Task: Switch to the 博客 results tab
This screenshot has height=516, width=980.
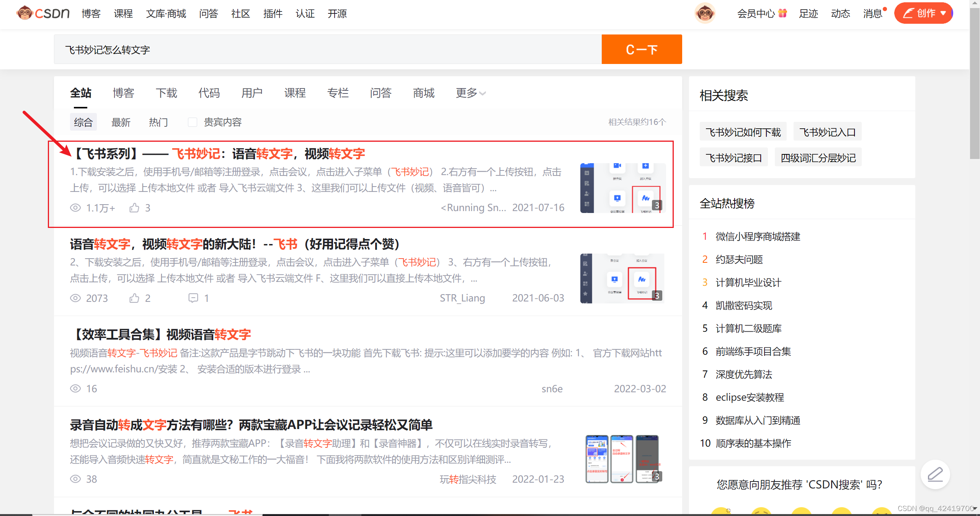Action: click(x=123, y=93)
